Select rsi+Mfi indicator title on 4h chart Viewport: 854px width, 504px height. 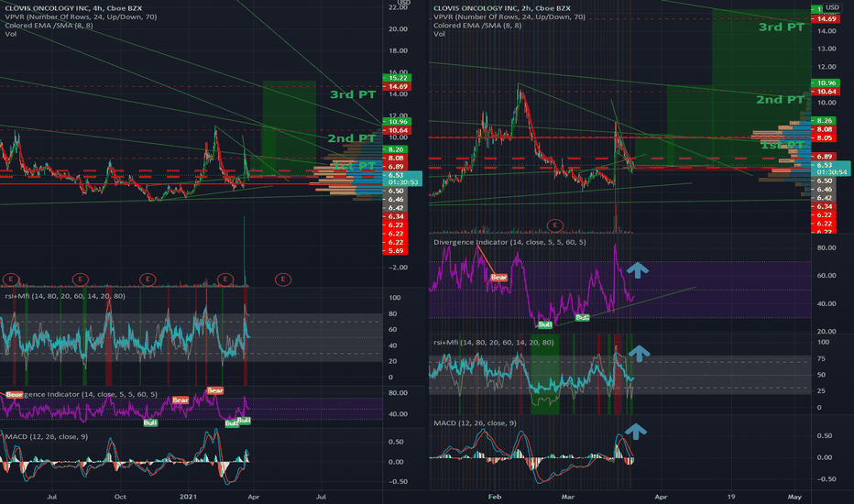click(x=65, y=296)
